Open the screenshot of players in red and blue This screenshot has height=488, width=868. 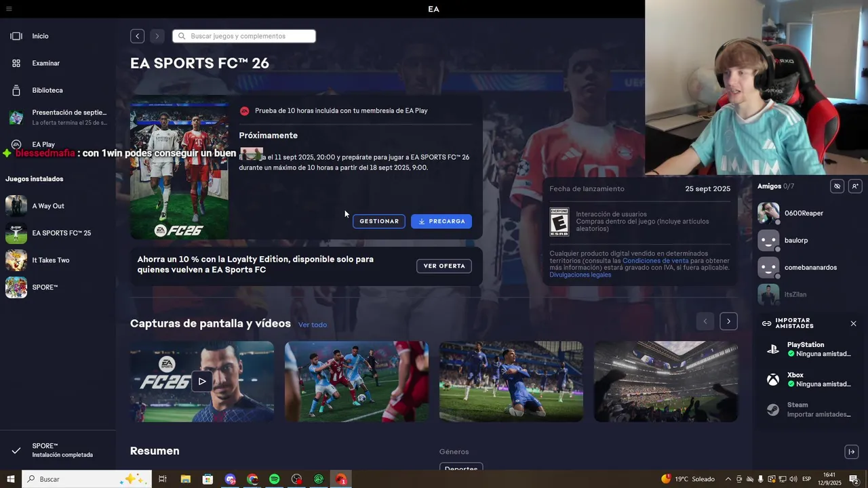tap(357, 382)
